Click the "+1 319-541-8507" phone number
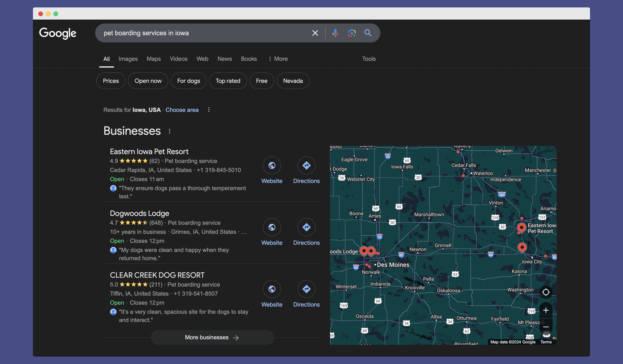This screenshot has width=623, height=364. click(x=196, y=294)
